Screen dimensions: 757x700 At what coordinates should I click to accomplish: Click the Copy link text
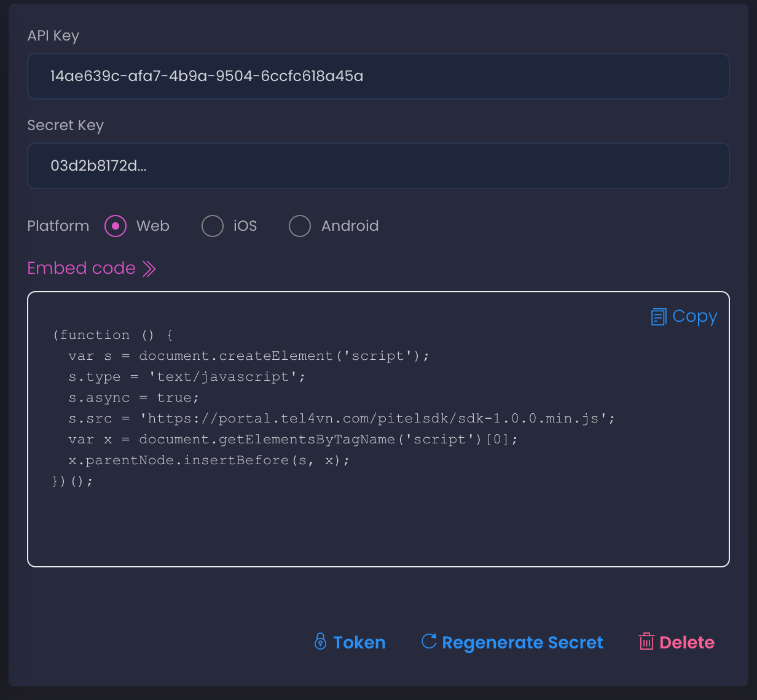click(x=695, y=316)
